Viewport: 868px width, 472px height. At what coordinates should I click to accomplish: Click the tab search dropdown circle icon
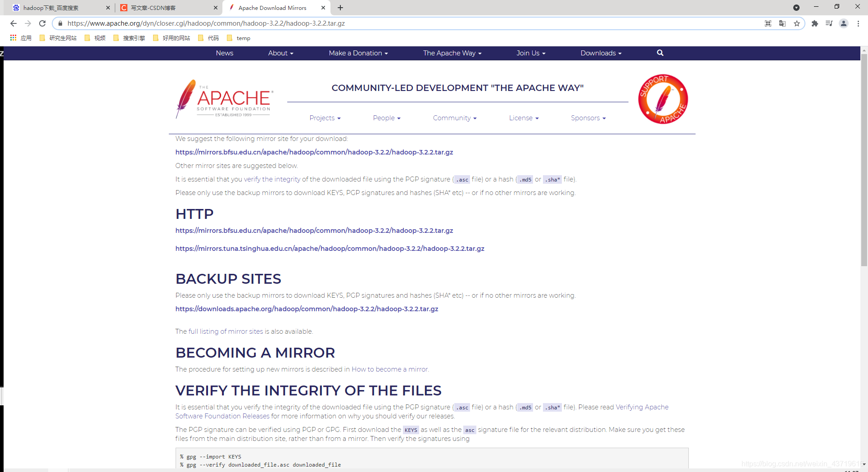click(796, 8)
